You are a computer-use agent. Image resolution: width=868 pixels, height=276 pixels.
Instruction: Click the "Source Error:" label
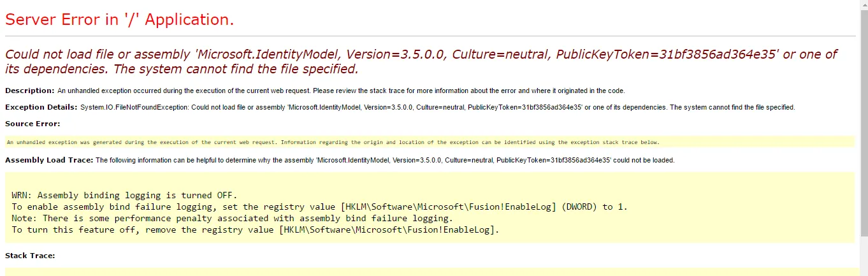(33, 124)
